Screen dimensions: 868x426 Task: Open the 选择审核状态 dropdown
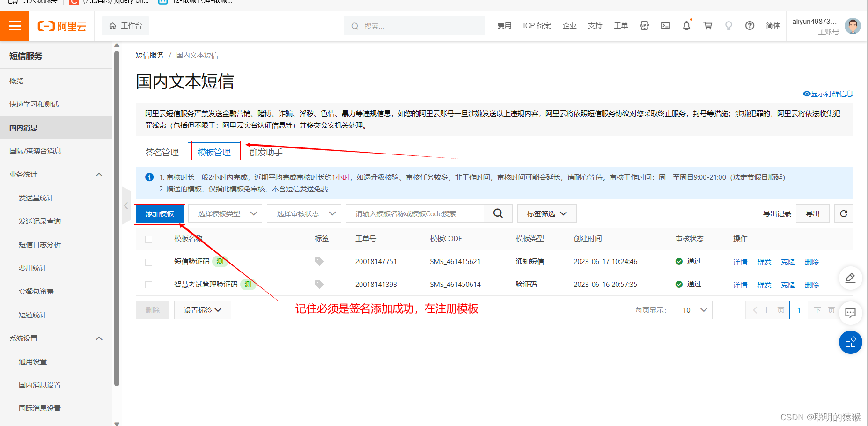304,213
